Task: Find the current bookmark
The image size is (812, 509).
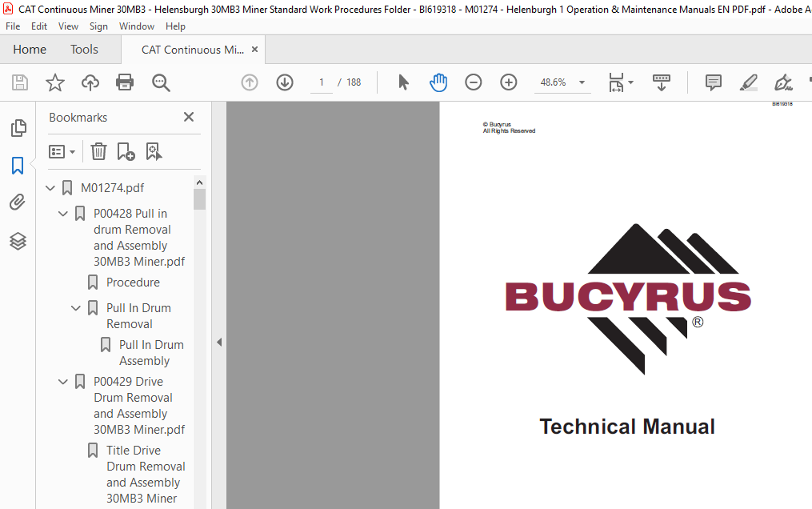Action: pyautogui.click(x=154, y=152)
